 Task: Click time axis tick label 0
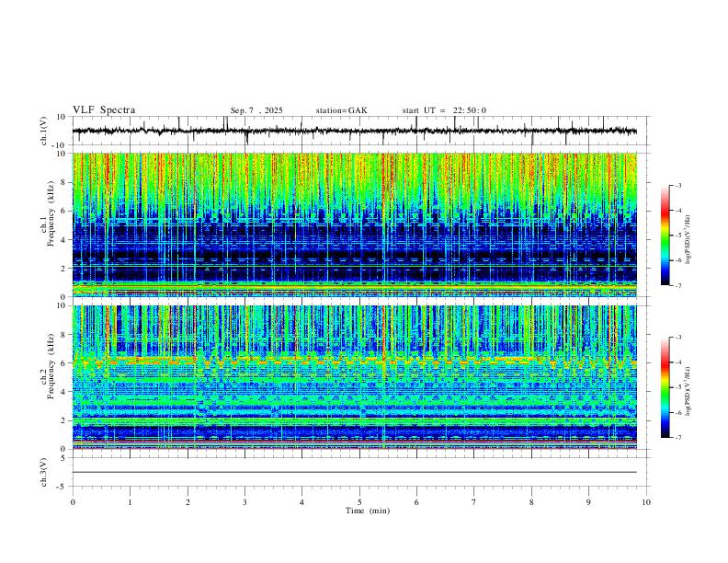click(x=73, y=502)
